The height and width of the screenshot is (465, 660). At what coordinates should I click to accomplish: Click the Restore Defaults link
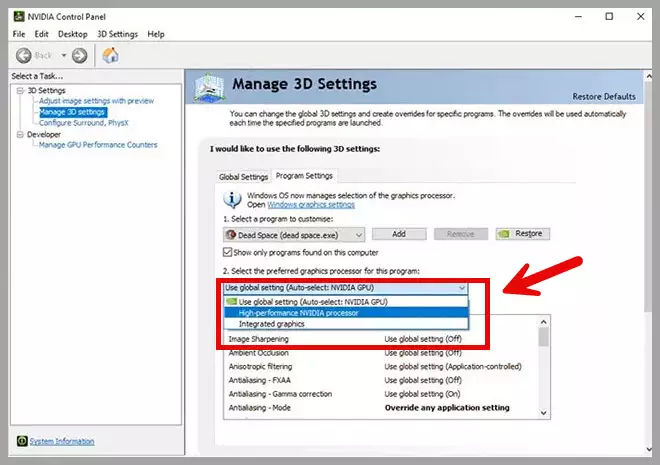tap(604, 96)
